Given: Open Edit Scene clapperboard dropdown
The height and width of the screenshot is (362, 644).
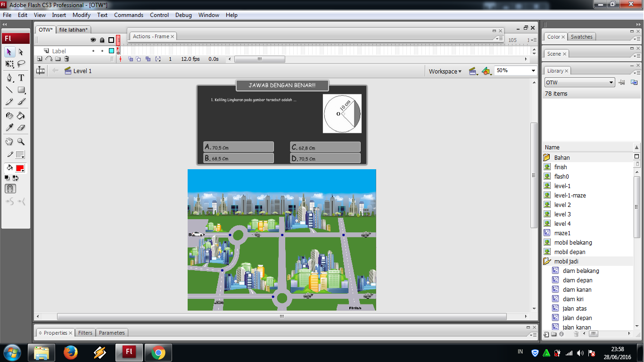Looking at the screenshot, I should click(473, 71).
